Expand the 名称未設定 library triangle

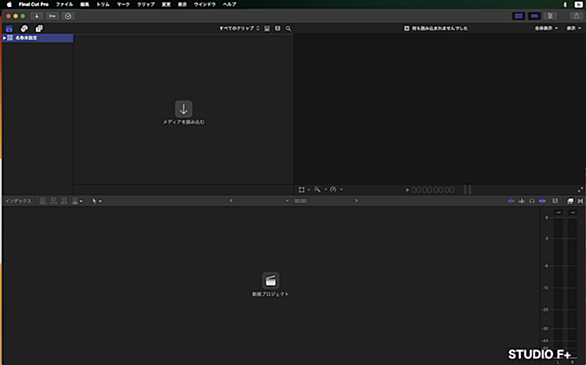(4, 38)
